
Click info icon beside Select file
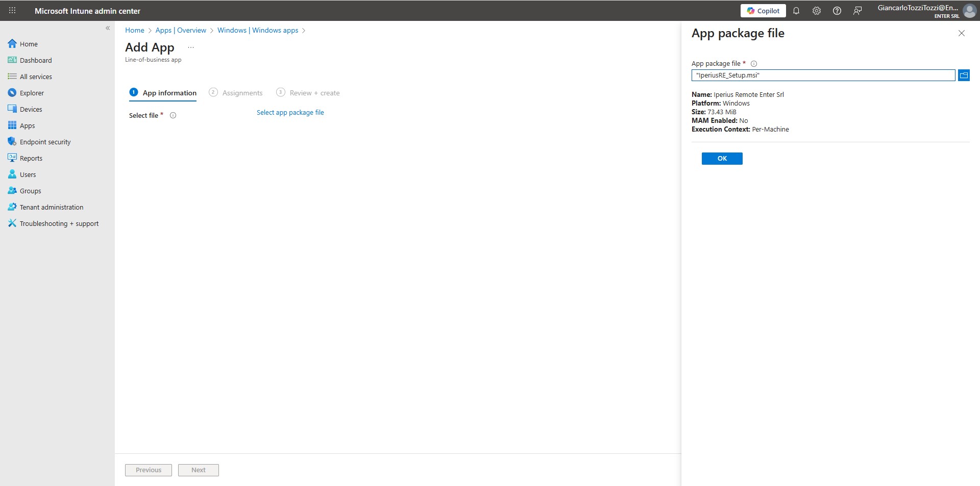click(173, 115)
